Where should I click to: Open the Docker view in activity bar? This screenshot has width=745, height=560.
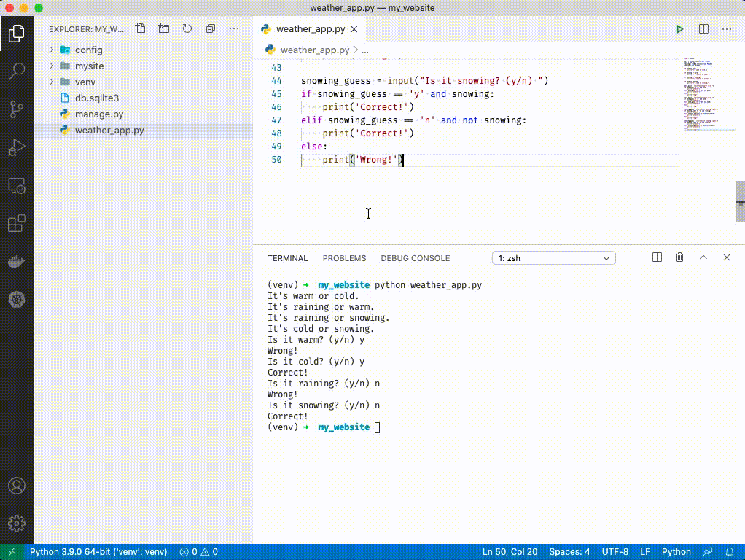tap(16, 262)
